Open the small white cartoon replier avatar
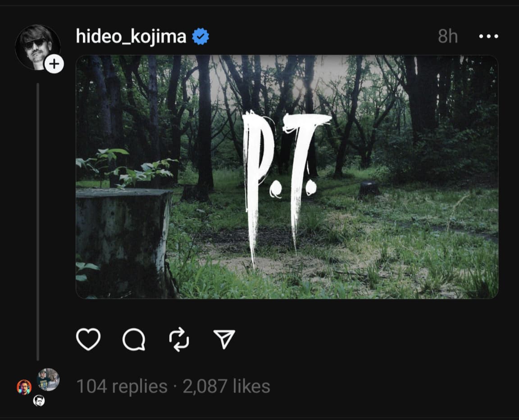This screenshot has width=519, height=420. click(39, 401)
